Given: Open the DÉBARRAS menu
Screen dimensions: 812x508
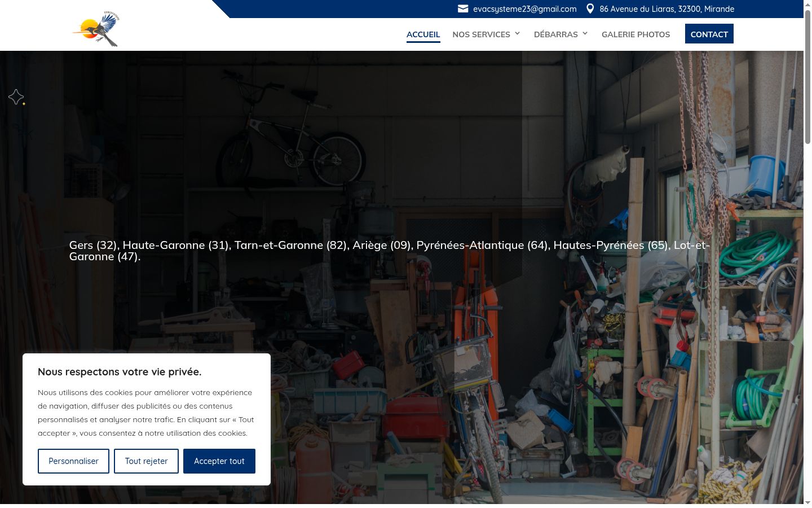Looking at the screenshot, I should click(555, 34).
